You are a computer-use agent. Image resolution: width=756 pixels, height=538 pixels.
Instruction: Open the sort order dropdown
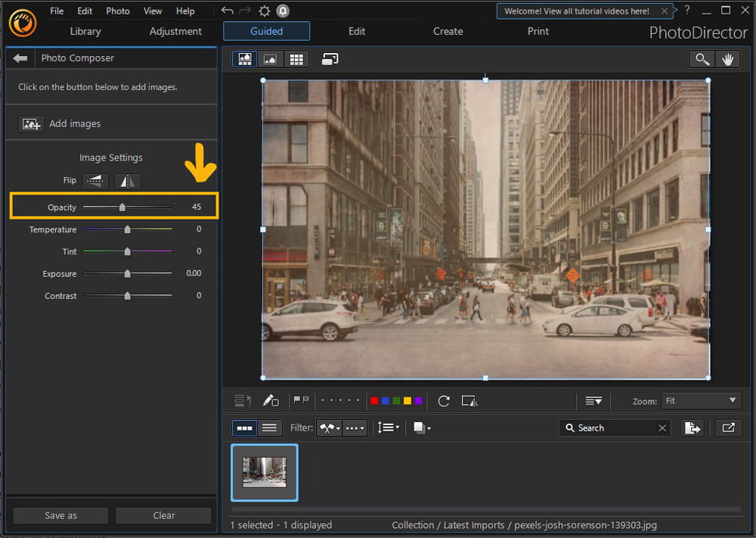pyautogui.click(x=389, y=428)
